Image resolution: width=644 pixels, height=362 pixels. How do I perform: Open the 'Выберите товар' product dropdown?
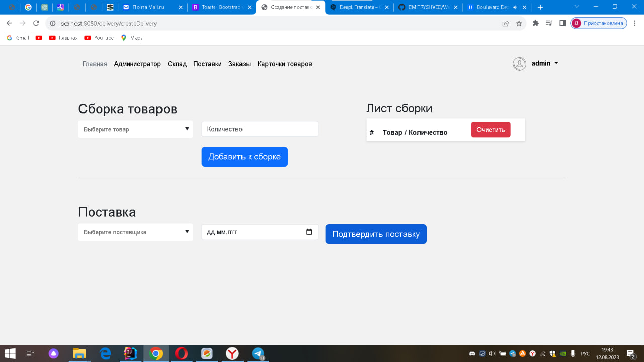[x=135, y=129]
